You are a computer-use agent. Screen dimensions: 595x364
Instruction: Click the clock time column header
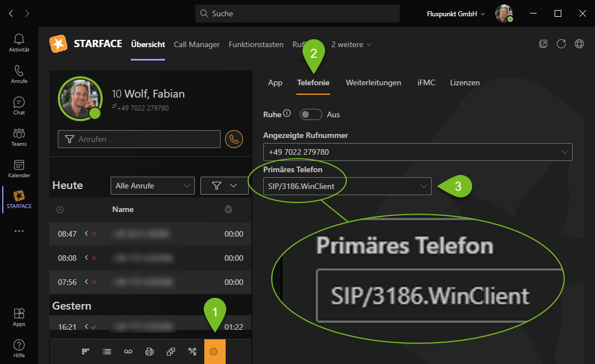pos(60,210)
